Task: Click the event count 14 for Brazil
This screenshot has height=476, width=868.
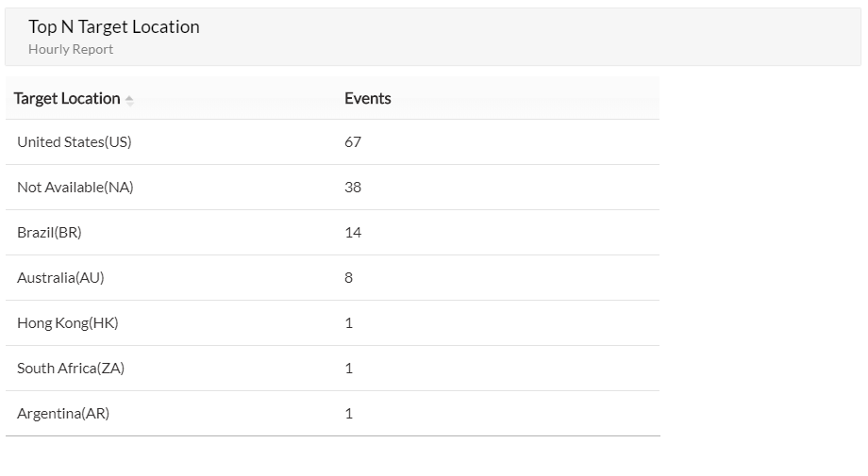Action: pos(353,233)
